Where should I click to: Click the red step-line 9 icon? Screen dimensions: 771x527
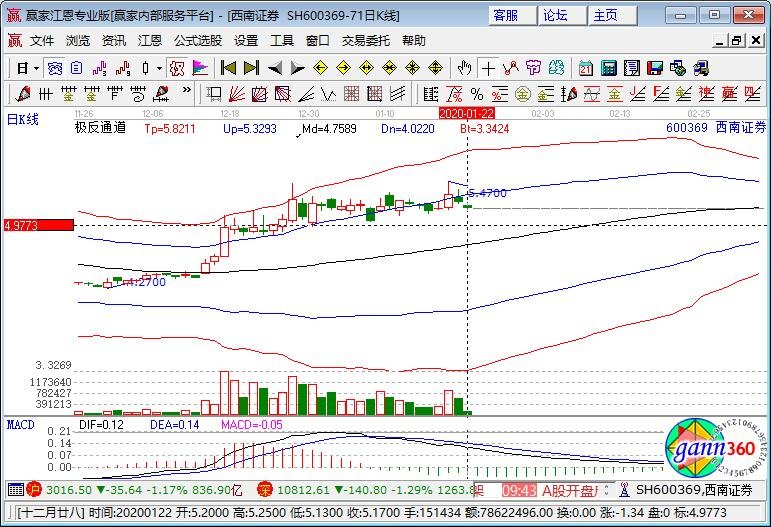click(123, 68)
